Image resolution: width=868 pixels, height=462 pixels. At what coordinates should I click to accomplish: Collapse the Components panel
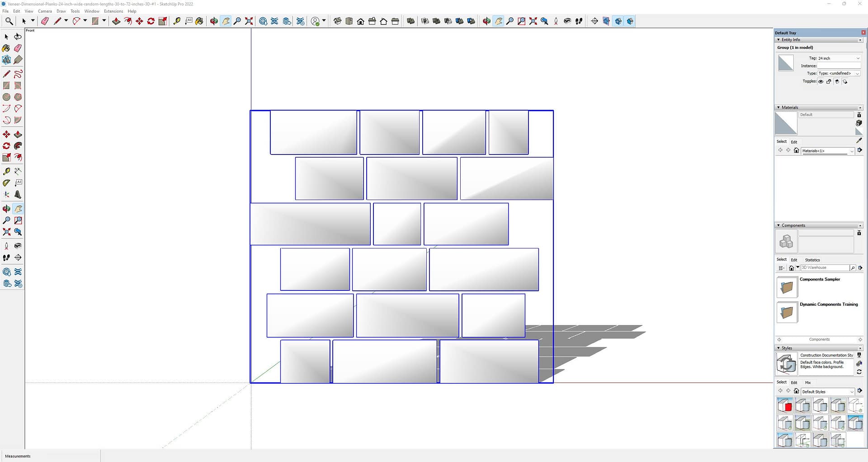778,225
